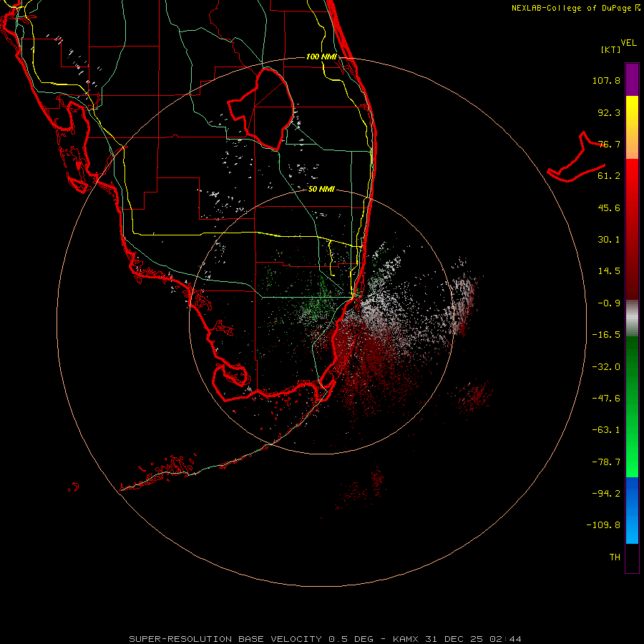Screen dimensions: 644x644
Task: Click the NEXLAB-College of DuPage watermark text
Action: point(575,8)
